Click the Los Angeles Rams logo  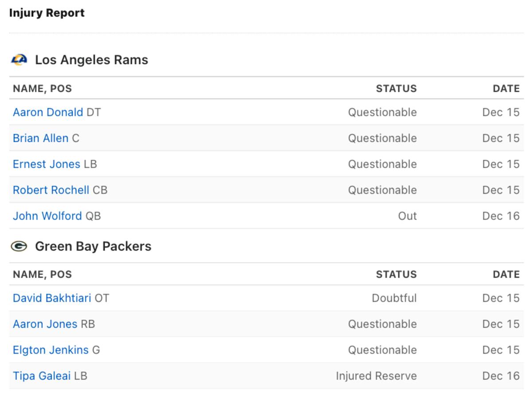point(19,59)
